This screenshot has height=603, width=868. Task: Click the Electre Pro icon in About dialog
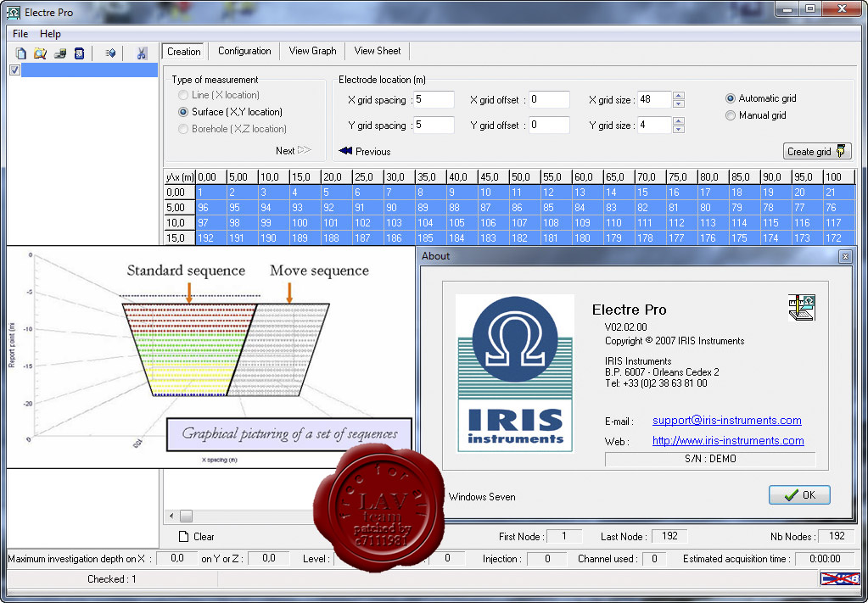click(x=802, y=308)
